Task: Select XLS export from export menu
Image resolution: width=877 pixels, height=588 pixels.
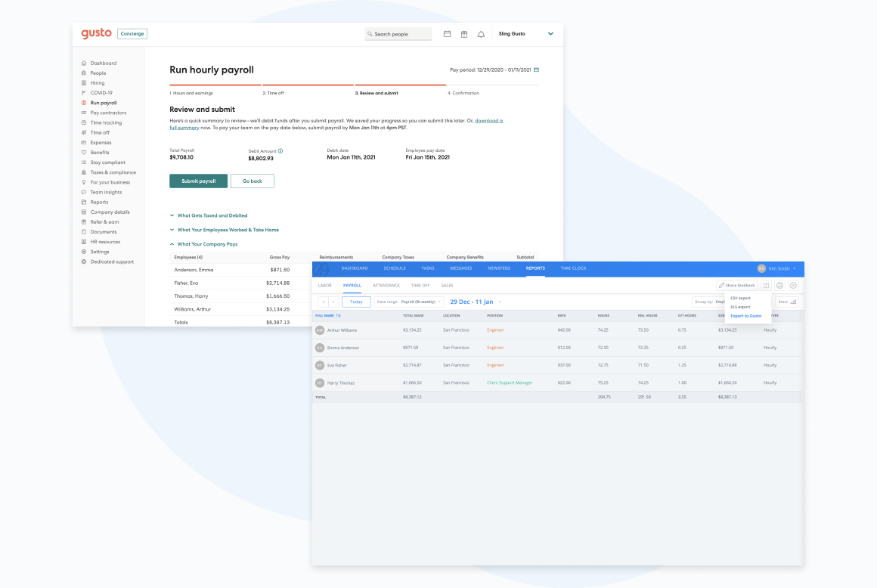Action: click(x=740, y=308)
